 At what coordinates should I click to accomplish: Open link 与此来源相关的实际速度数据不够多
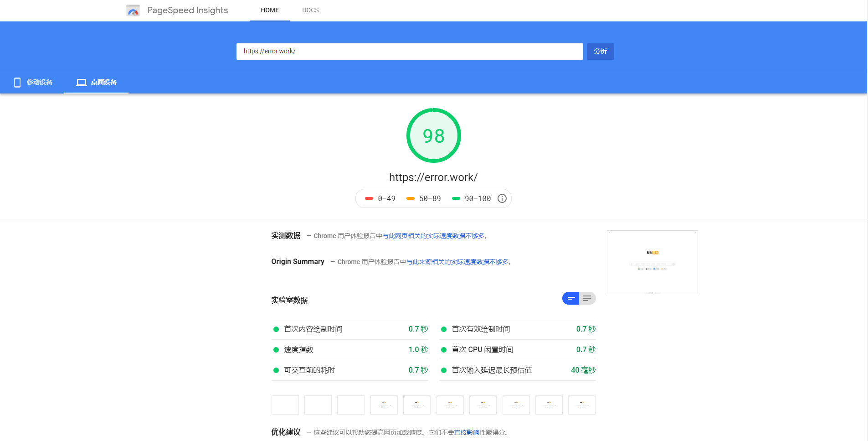tap(457, 262)
